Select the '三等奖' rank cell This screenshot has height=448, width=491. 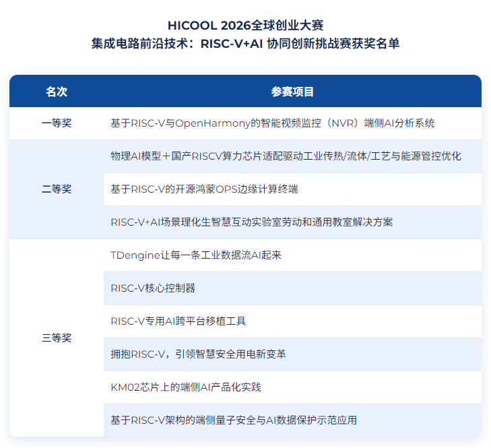coord(57,338)
